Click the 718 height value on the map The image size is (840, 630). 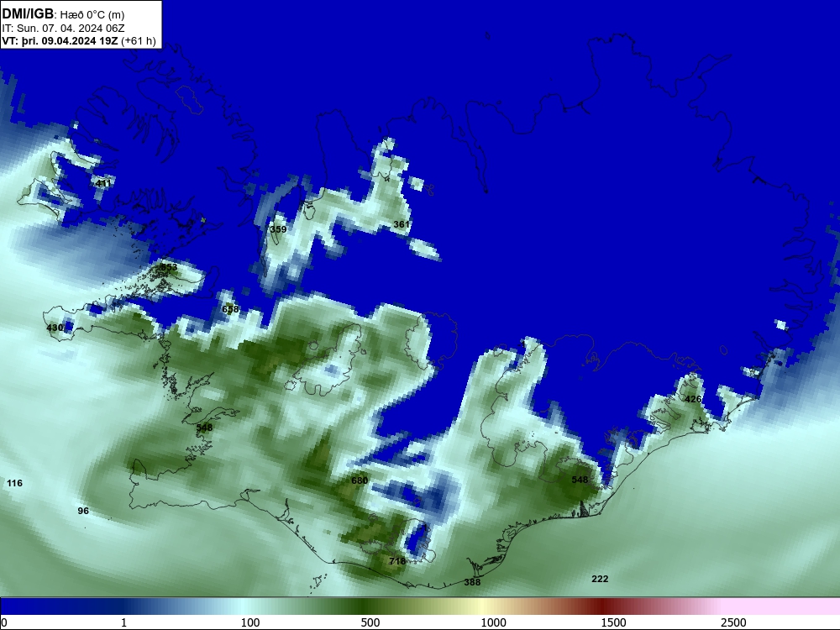[397, 561]
